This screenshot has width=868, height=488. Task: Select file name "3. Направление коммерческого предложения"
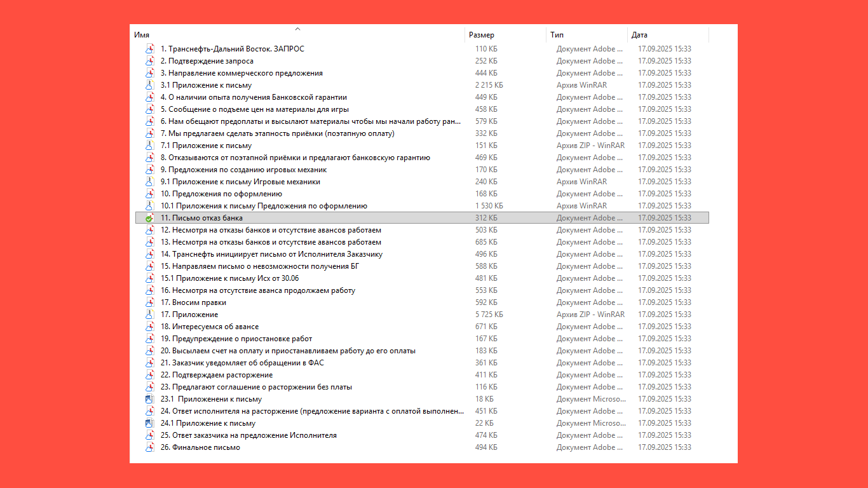[x=241, y=73]
